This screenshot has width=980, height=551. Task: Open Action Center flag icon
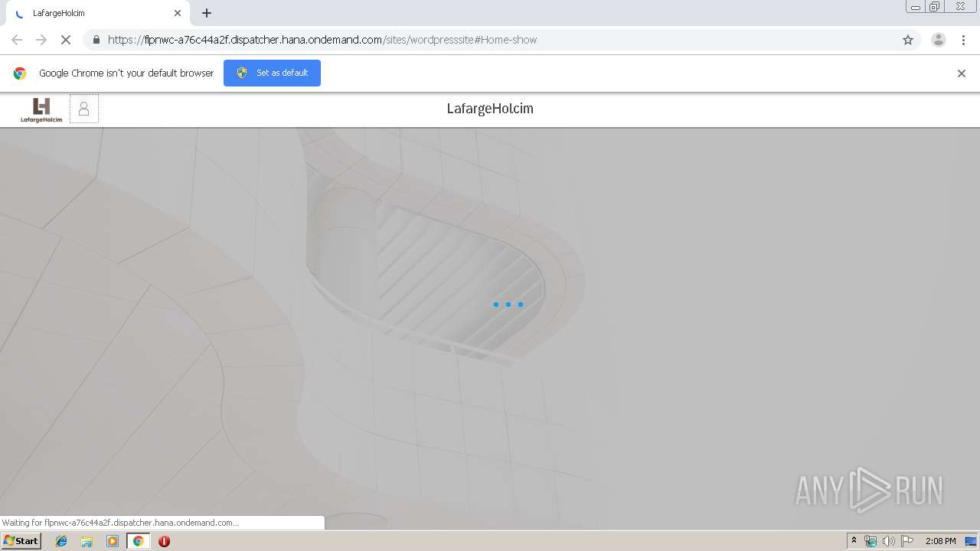pos(907,541)
